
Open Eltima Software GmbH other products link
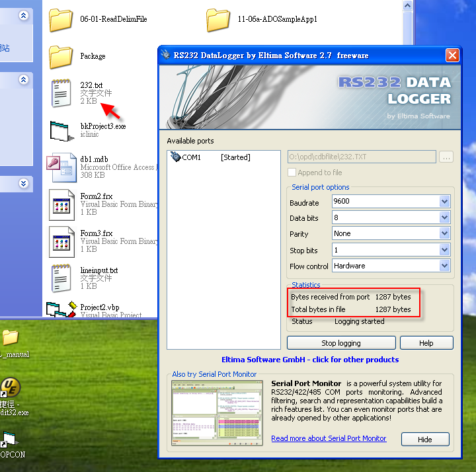click(310, 360)
